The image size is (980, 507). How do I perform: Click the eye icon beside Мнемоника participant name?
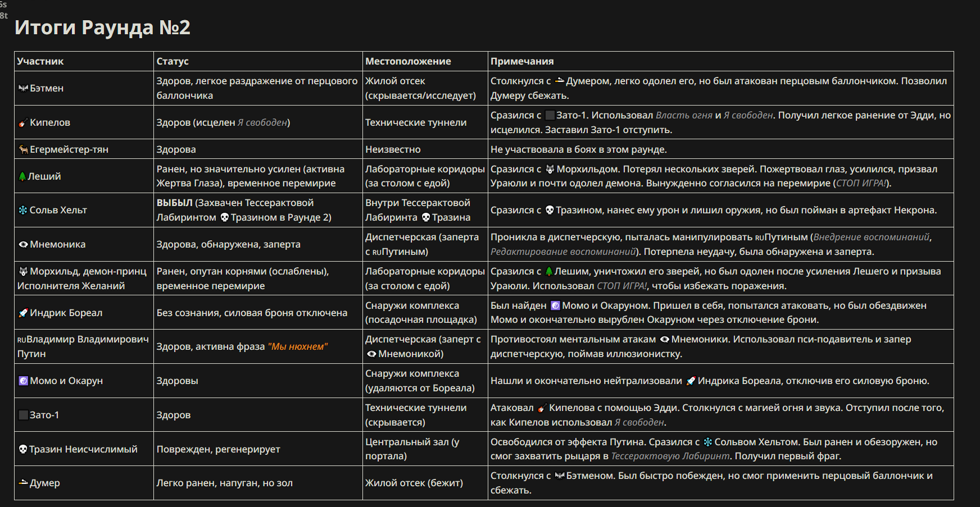pos(23,245)
